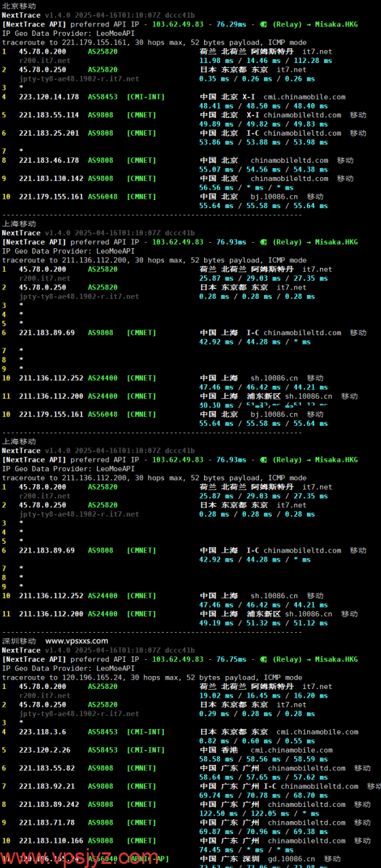Image resolution: width=381 pixels, height=868 pixels.
Task: Click hop IP 221.183.89.242
Action: tap(49, 804)
